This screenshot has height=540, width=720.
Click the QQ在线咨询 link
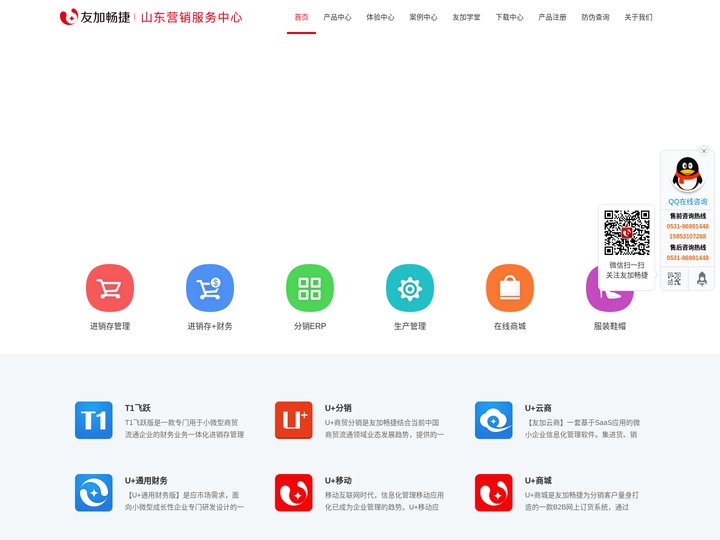[x=687, y=202]
